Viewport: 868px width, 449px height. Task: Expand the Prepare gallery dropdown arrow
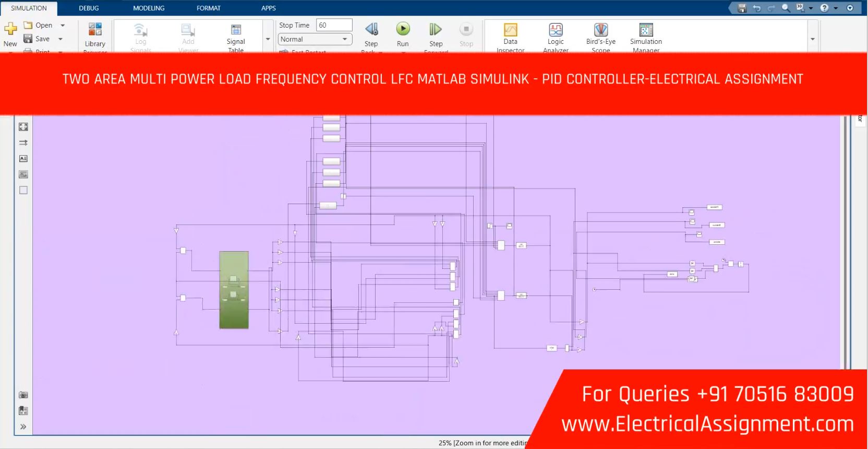268,39
